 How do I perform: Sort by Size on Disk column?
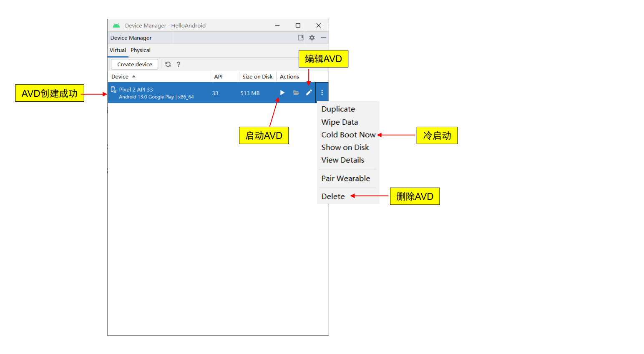[x=257, y=77]
